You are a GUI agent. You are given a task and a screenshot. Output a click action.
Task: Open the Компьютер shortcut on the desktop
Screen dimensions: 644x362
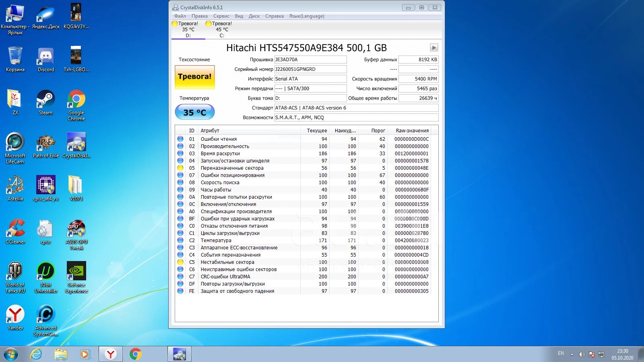coord(15,19)
